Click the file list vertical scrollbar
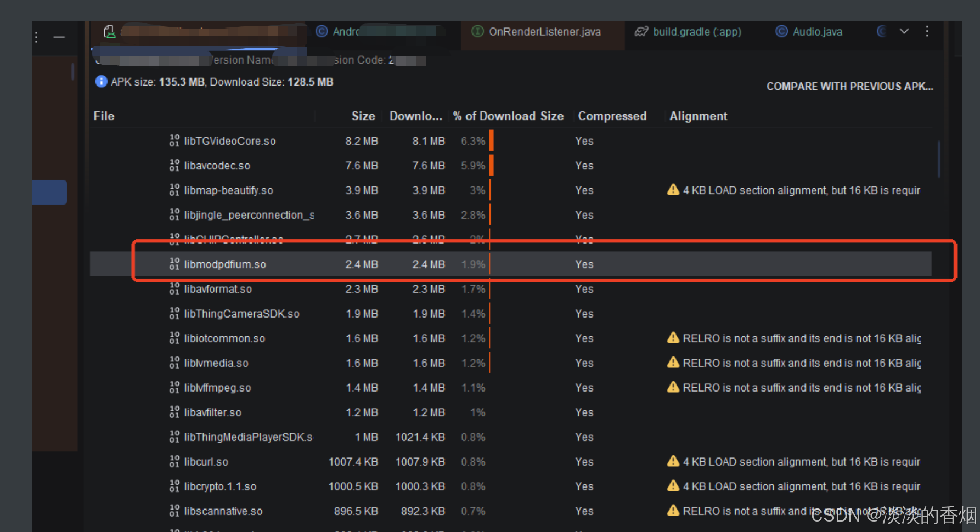Screen dimensions: 980x532 [939, 160]
